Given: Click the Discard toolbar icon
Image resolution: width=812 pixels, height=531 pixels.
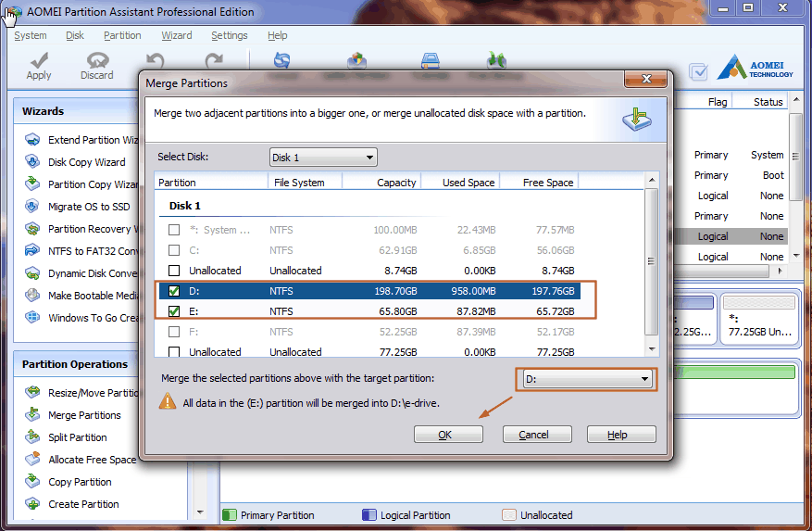Looking at the screenshot, I should [x=97, y=60].
